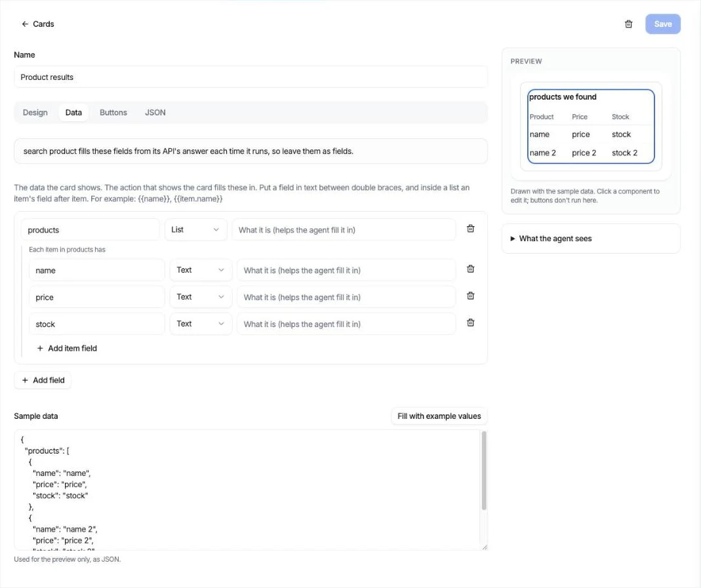Change the type dropdown of the name field
This screenshot has width=701, height=588.
tap(201, 270)
